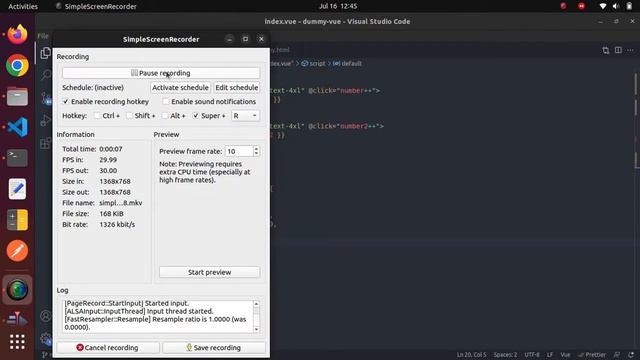Open VS Code Extensions activity icon

[x=45, y=143]
